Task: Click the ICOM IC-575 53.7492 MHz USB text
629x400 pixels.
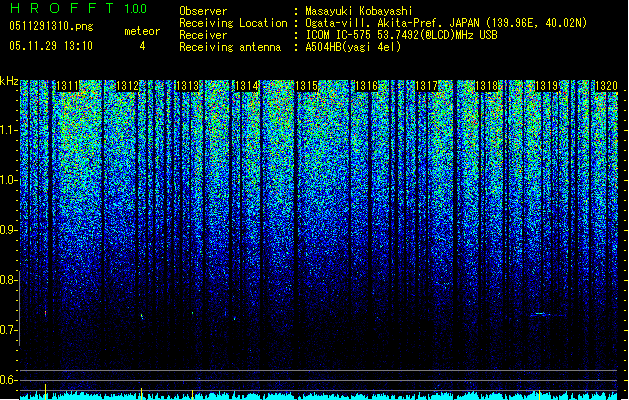Action: pyautogui.click(x=401, y=35)
